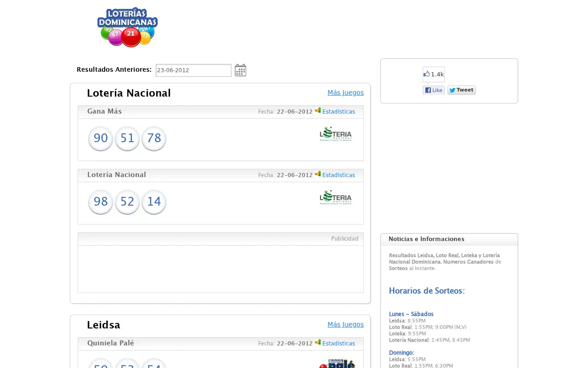Open the calendar date picker icon
The image size is (588, 368).
(x=240, y=70)
